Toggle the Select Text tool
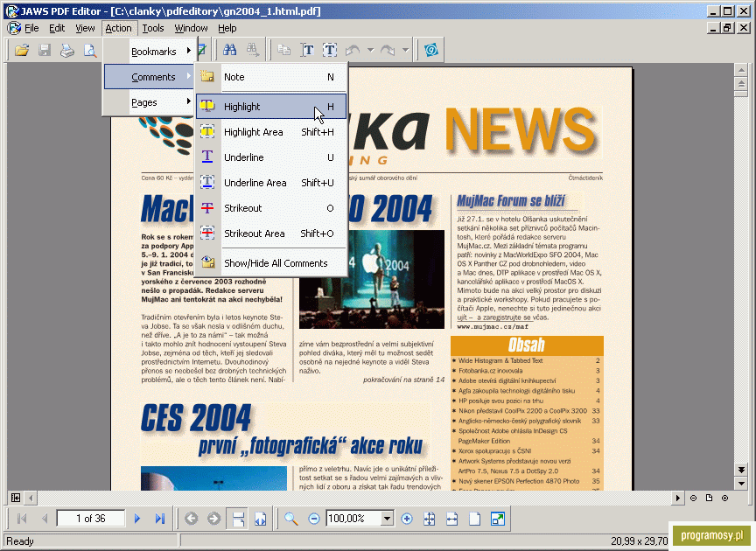756x551 pixels. (x=307, y=50)
